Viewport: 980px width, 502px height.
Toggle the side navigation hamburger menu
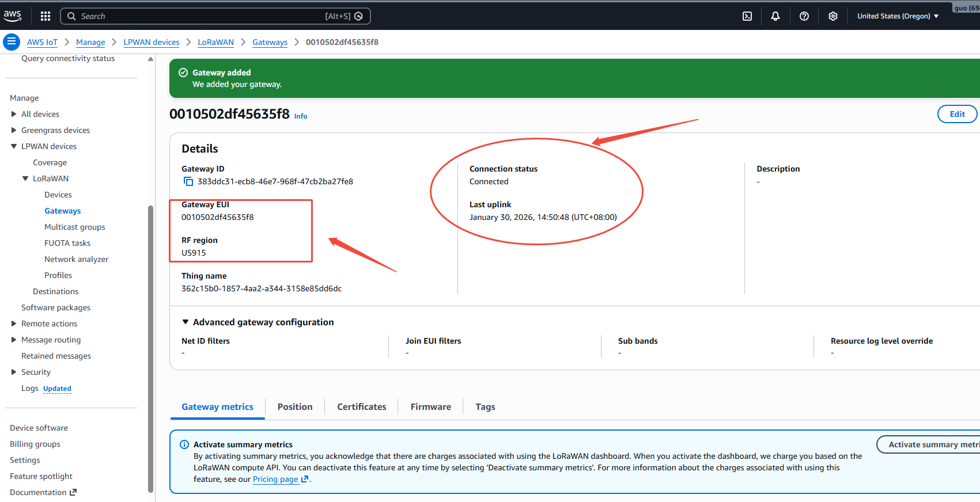click(x=11, y=42)
